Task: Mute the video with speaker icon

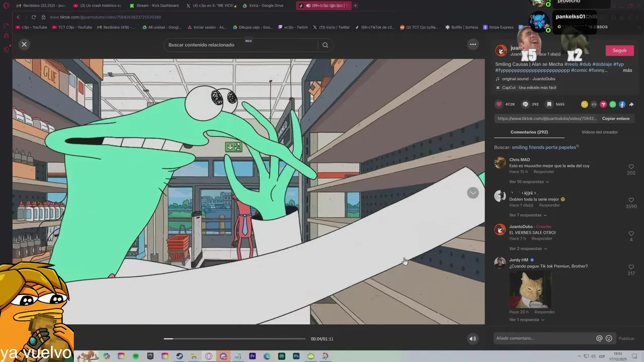Action: click(472, 339)
